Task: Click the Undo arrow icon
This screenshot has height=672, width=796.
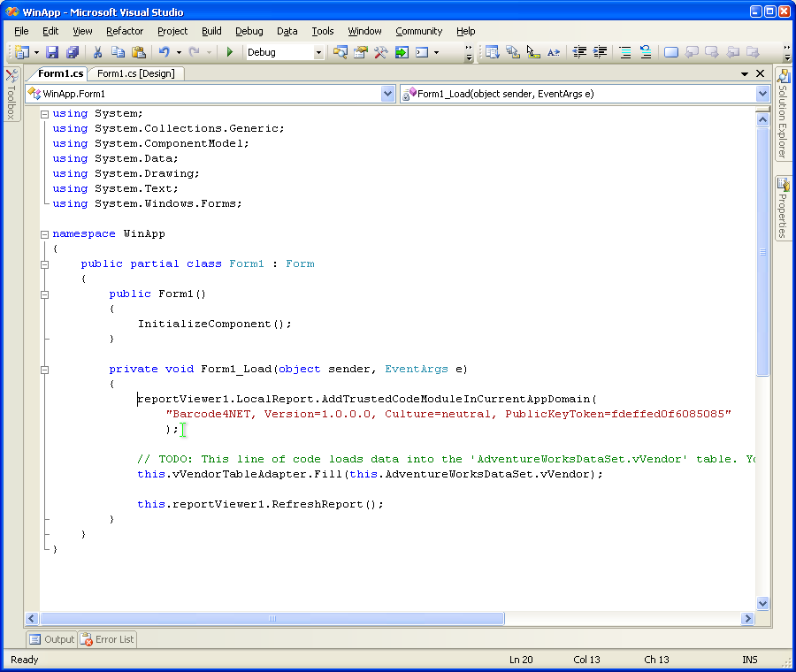Action: click(x=164, y=53)
